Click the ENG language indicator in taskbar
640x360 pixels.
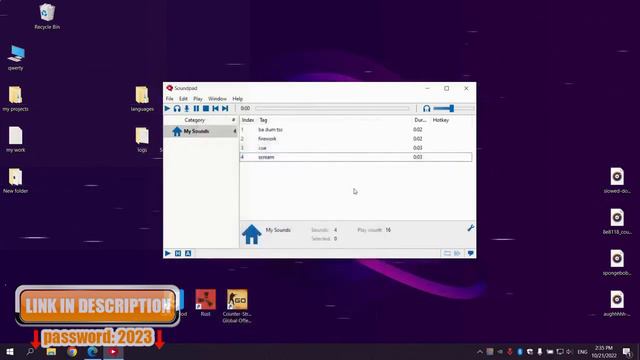582,352
